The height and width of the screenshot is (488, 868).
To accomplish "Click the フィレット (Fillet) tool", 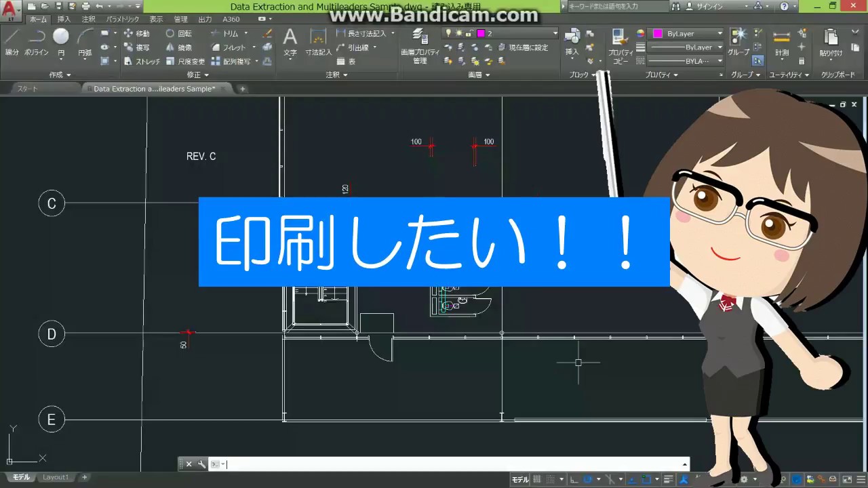I will click(229, 47).
